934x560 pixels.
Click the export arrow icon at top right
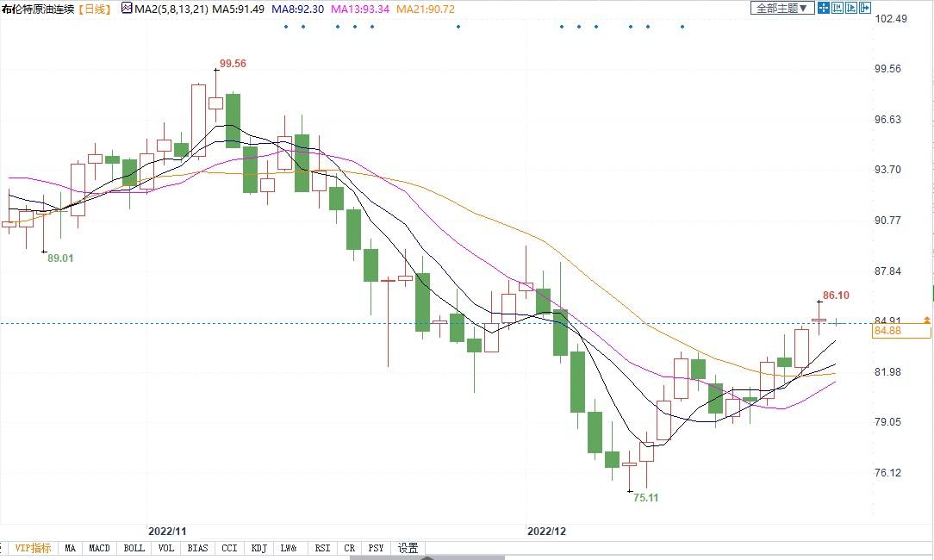click(865, 8)
